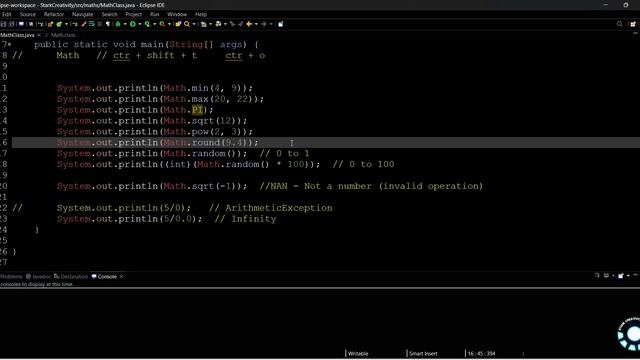This screenshot has height=360, width=640.
Task: Restore down the Eclipse window
Action: click(x=626, y=5)
